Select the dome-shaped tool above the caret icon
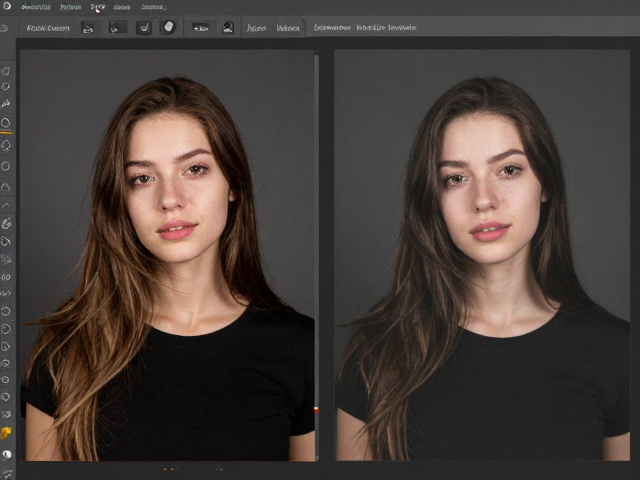Image resolution: width=640 pixels, height=480 pixels. (6, 187)
